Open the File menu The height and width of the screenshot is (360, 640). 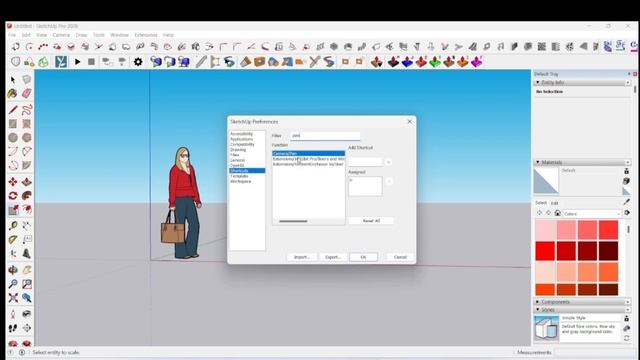pyautogui.click(x=12, y=35)
